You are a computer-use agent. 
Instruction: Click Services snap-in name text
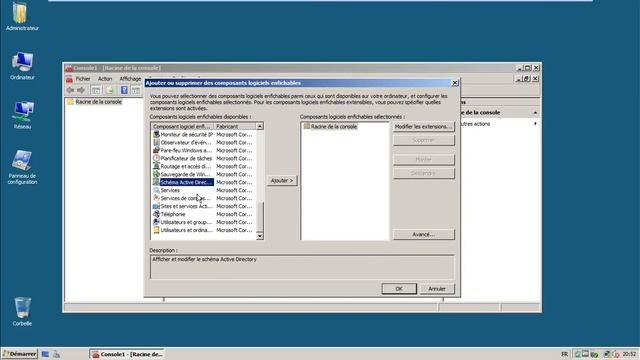pyautogui.click(x=170, y=190)
